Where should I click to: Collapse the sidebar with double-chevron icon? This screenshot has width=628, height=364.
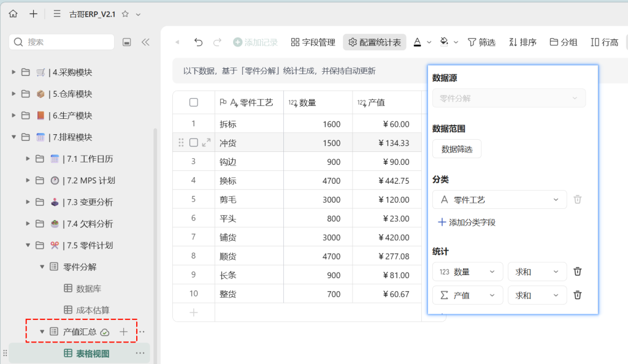pyautogui.click(x=145, y=42)
